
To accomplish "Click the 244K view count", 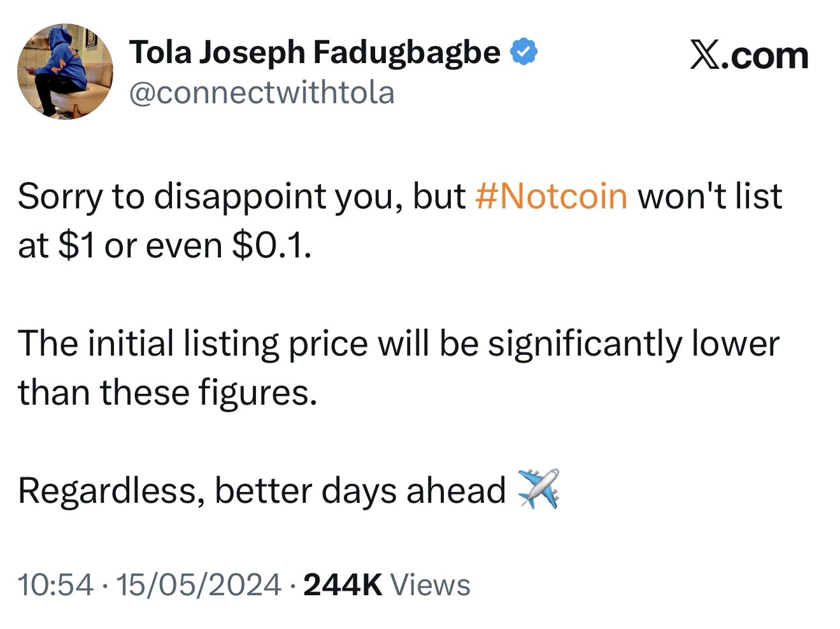I will pos(343,584).
